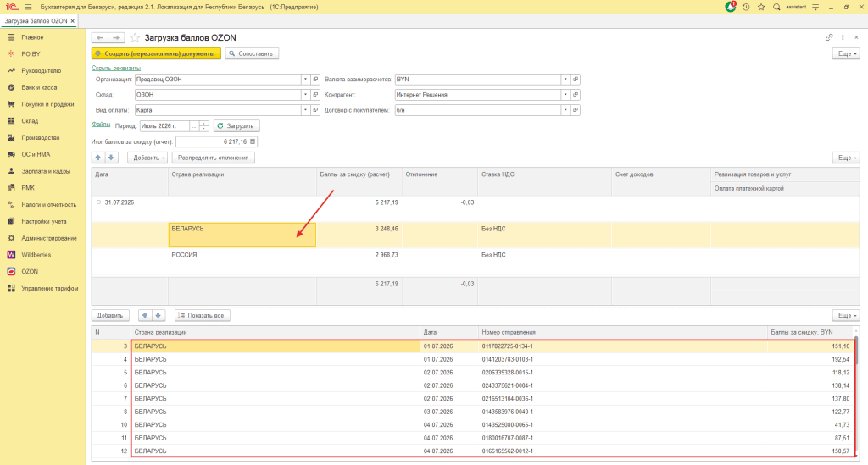This screenshot has height=465, width=868.
Task: Open OZON section in sidebar
Action: [x=30, y=272]
